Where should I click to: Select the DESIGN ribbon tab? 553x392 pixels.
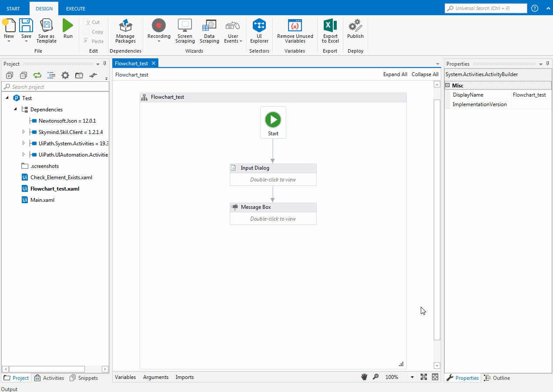click(x=44, y=9)
